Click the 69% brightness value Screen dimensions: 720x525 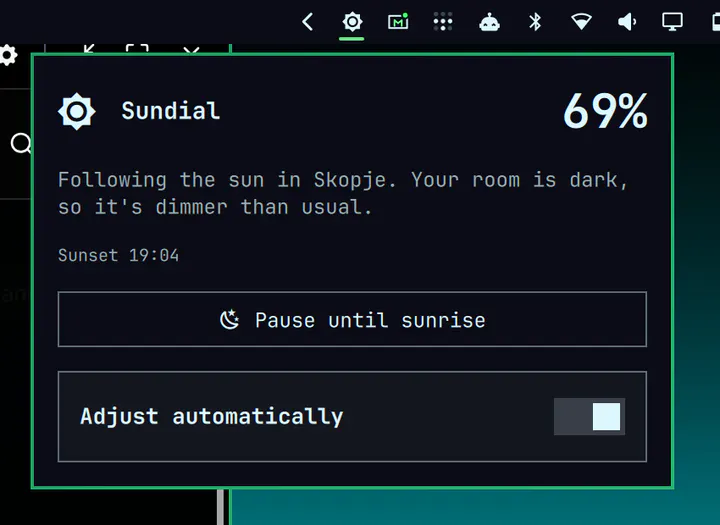[x=605, y=111]
